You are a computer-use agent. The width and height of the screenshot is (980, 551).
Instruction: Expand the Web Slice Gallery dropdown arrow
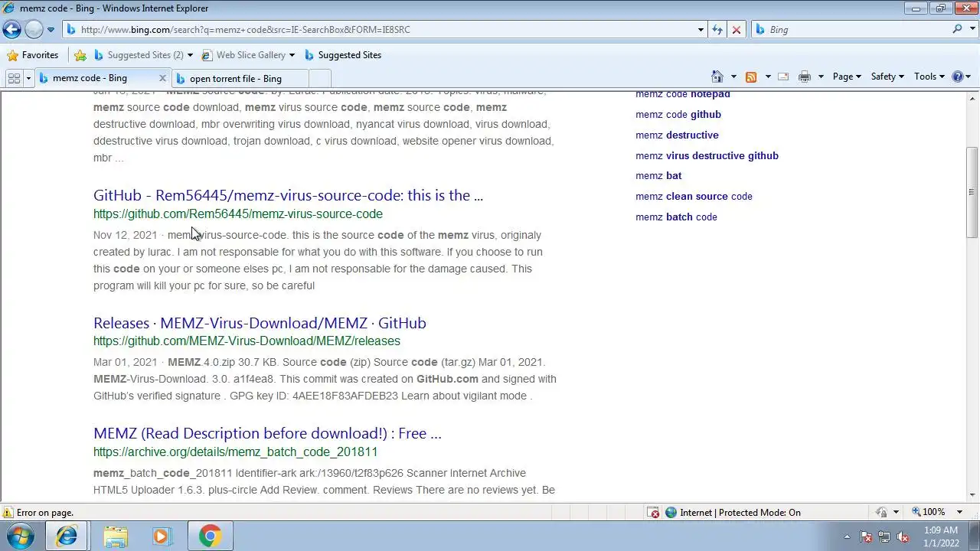[292, 55]
